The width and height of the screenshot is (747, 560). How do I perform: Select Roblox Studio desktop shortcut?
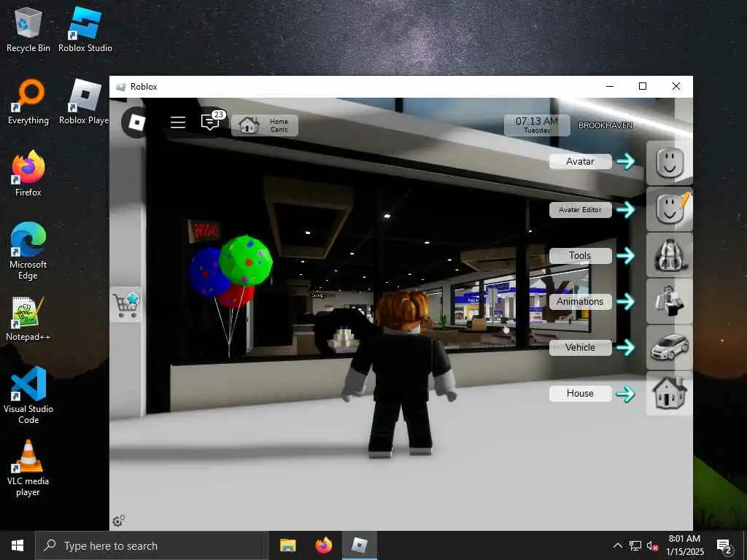coord(85,30)
